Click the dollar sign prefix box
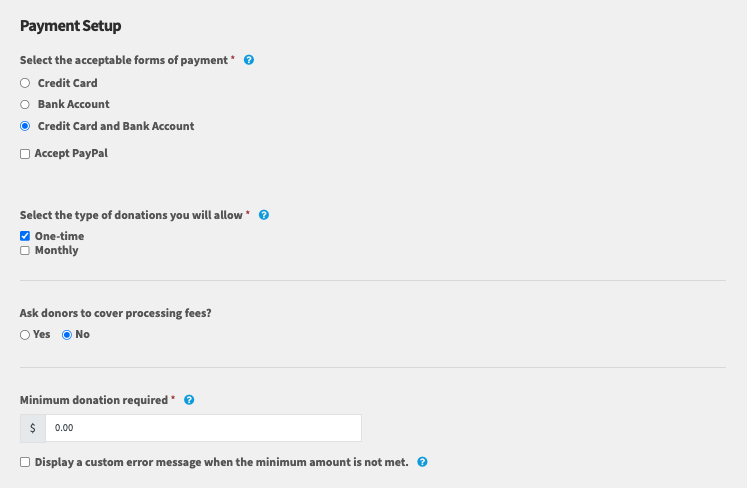The width and height of the screenshot is (747, 488). tap(33, 428)
